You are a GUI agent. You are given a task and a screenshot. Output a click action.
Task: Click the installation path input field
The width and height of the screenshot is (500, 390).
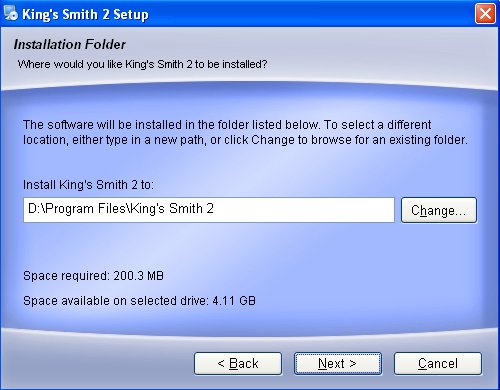pyautogui.click(x=209, y=210)
